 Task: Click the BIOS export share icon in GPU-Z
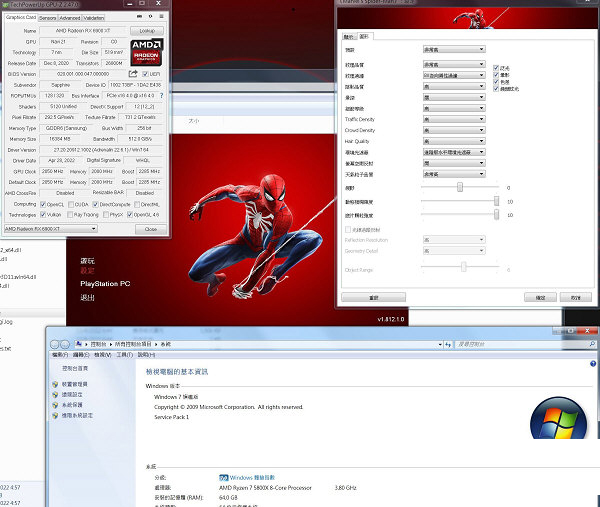point(133,73)
